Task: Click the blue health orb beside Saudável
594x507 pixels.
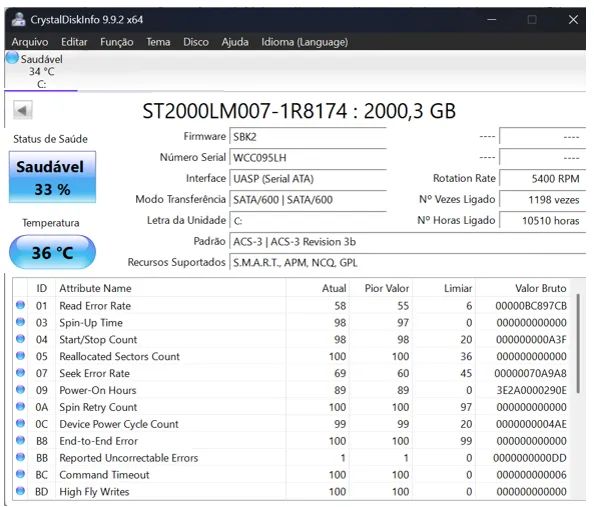Action: (12, 58)
